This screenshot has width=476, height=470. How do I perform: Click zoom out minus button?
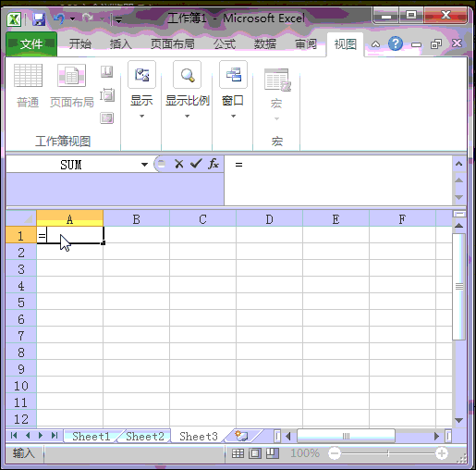335,453
